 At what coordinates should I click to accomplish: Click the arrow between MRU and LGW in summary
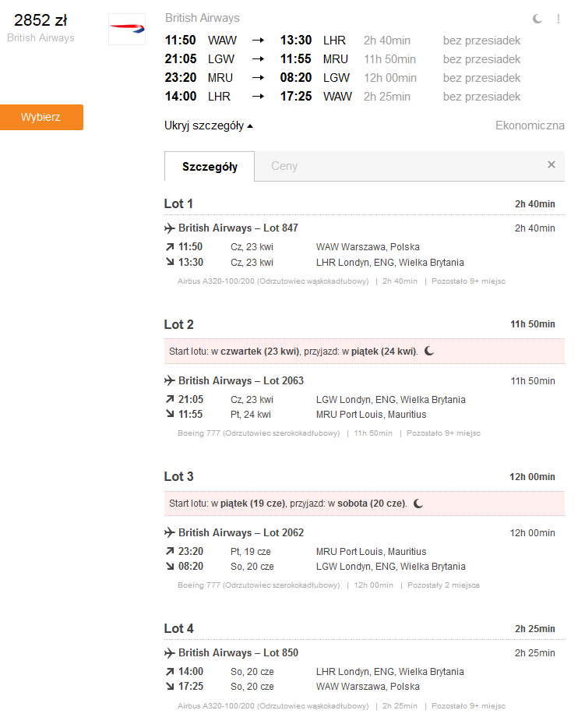pos(258,77)
